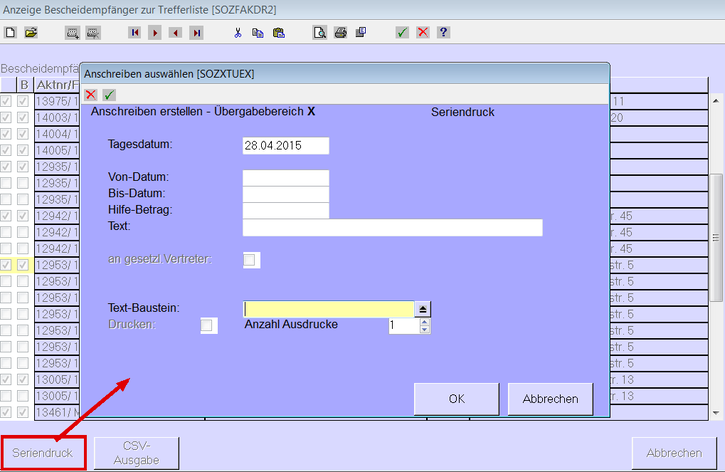Screen dimensions: 725x472
Task: Click the Tagesdatum date field
Action: (285, 146)
